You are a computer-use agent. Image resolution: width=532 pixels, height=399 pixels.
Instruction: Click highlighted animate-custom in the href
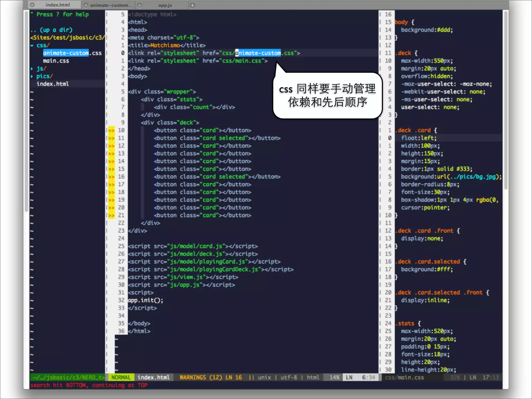(258, 53)
